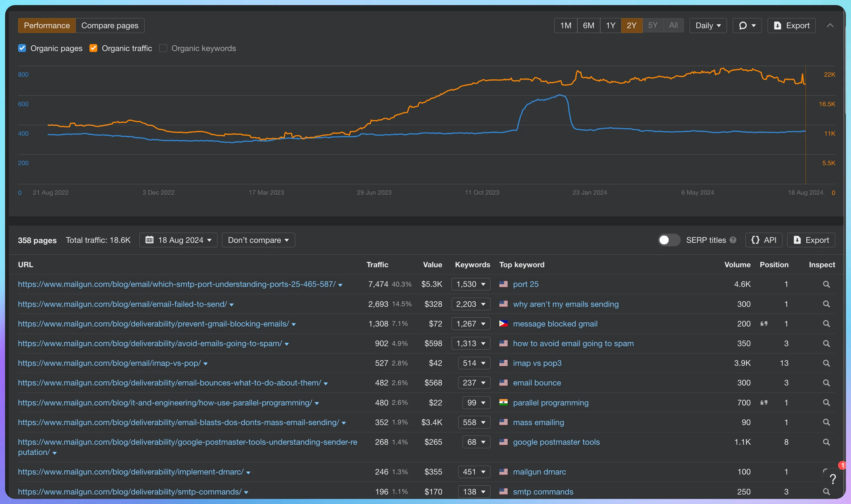This screenshot has width=851, height=504.
Task: Open URL menu arrow for imap-vs-pop link
Action: click(205, 364)
